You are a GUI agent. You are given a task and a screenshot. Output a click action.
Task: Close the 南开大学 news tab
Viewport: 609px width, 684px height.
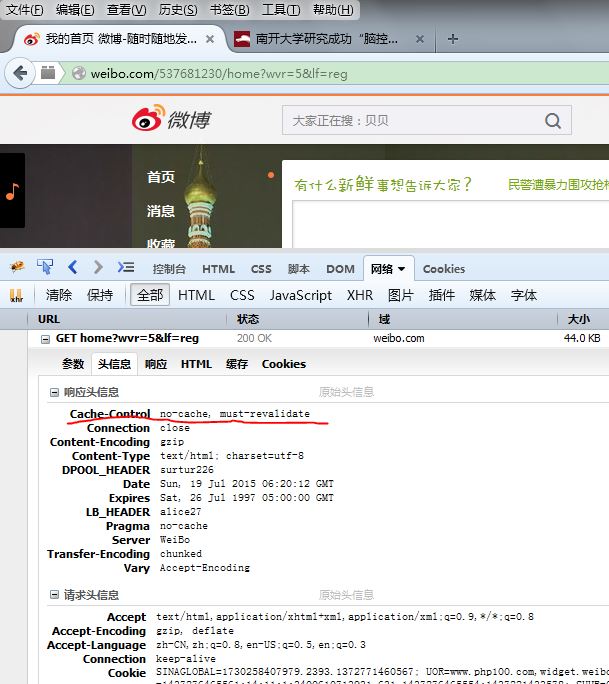420,39
